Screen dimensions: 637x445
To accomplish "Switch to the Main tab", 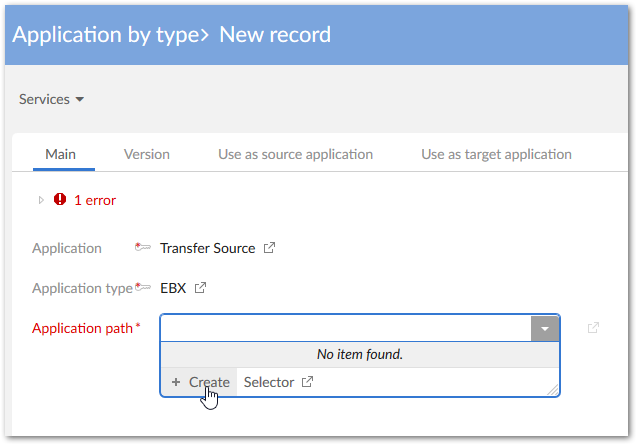I will [61, 154].
